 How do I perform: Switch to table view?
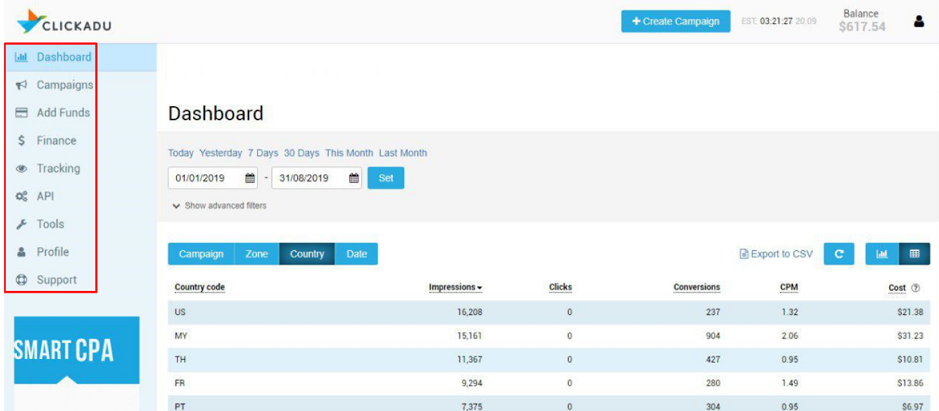pyautogui.click(x=914, y=254)
